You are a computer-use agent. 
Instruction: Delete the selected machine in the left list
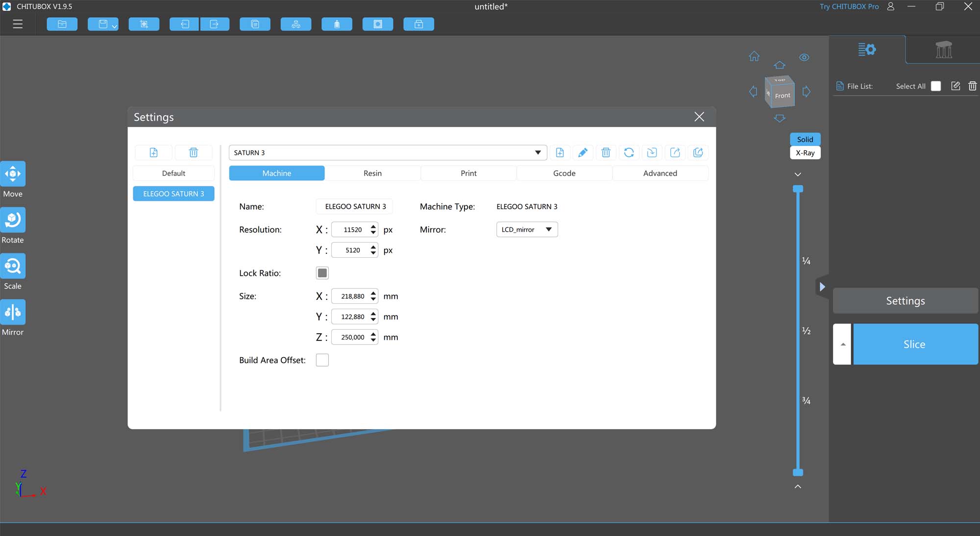(x=194, y=152)
